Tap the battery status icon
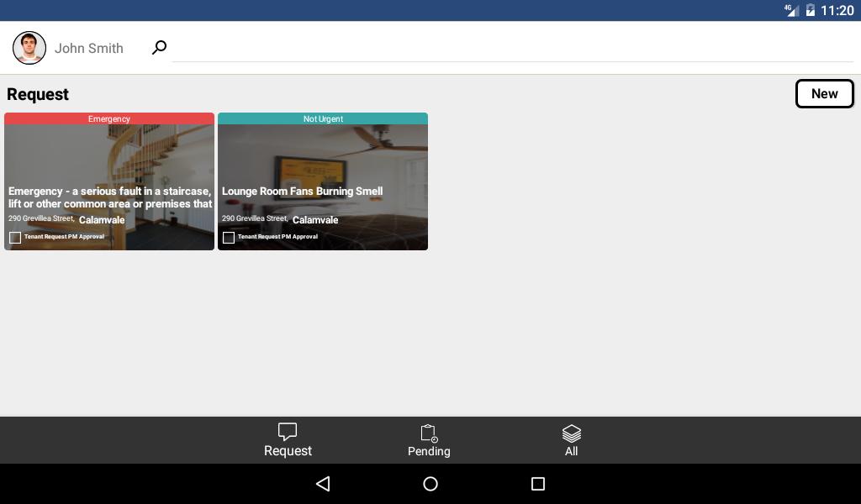The image size is (861, 504). pyautogui.click(x=811, y=10)
